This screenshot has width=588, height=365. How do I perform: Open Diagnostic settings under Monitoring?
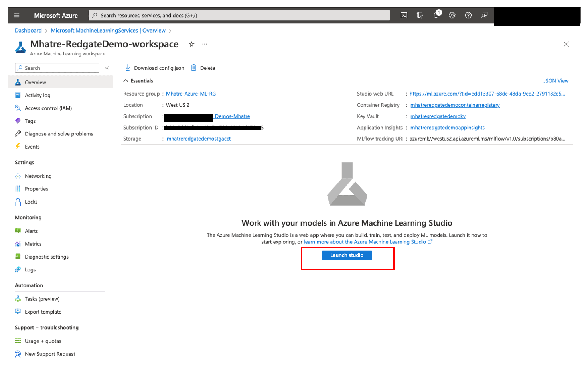point(46,257)
